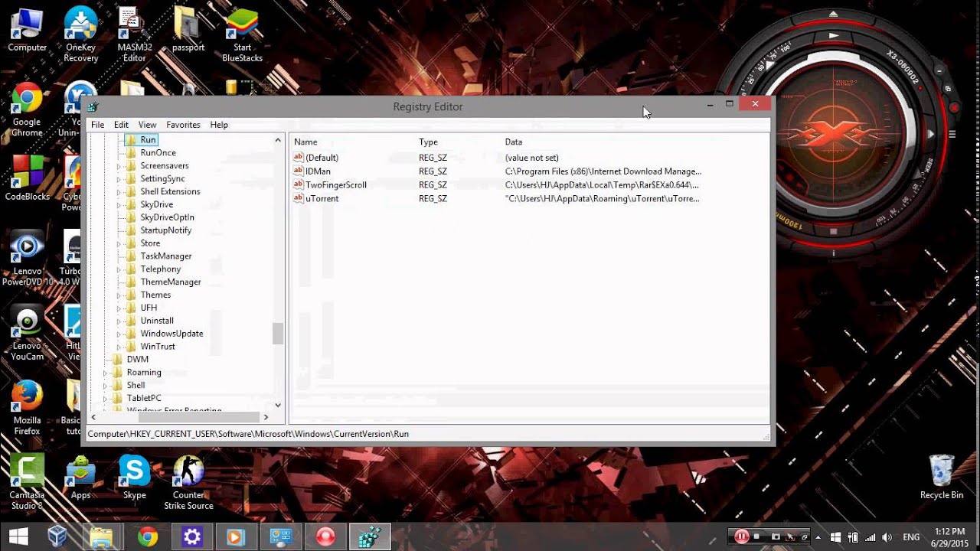
Task: Click the Registry Editor title bar icon
Action: click(93, 107)
